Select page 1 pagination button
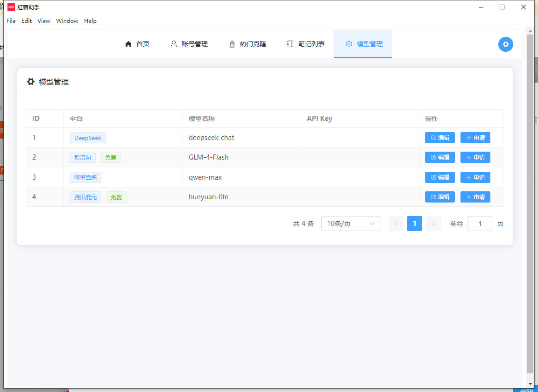The image size is (538, 392). pos(415,224)
